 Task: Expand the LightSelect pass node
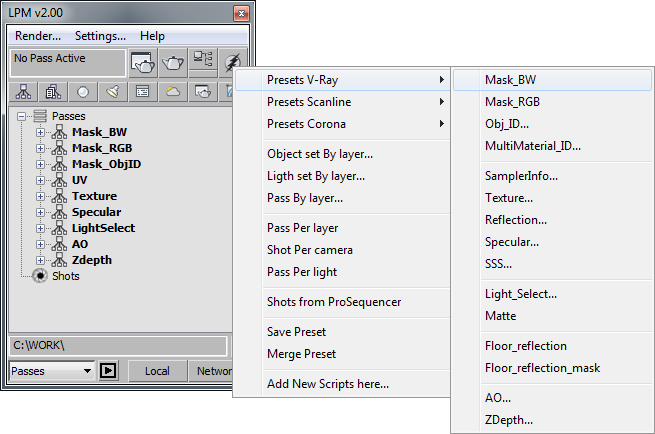pyautogui.click(x=40, y=228)
